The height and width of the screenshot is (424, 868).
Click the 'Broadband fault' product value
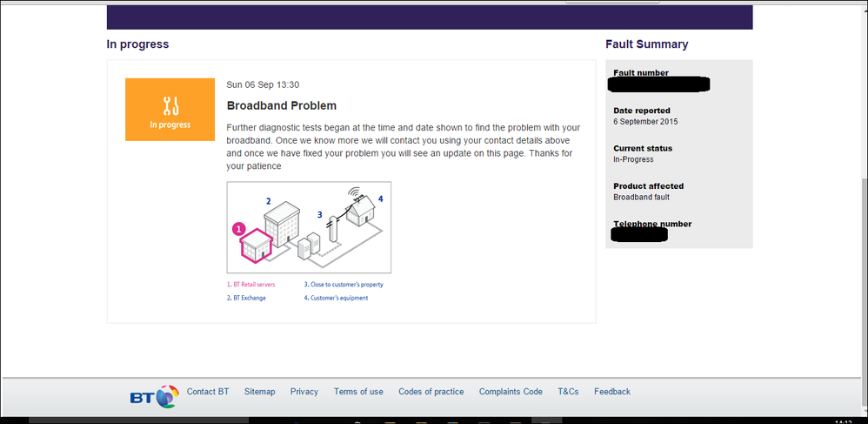pos(642,197)
